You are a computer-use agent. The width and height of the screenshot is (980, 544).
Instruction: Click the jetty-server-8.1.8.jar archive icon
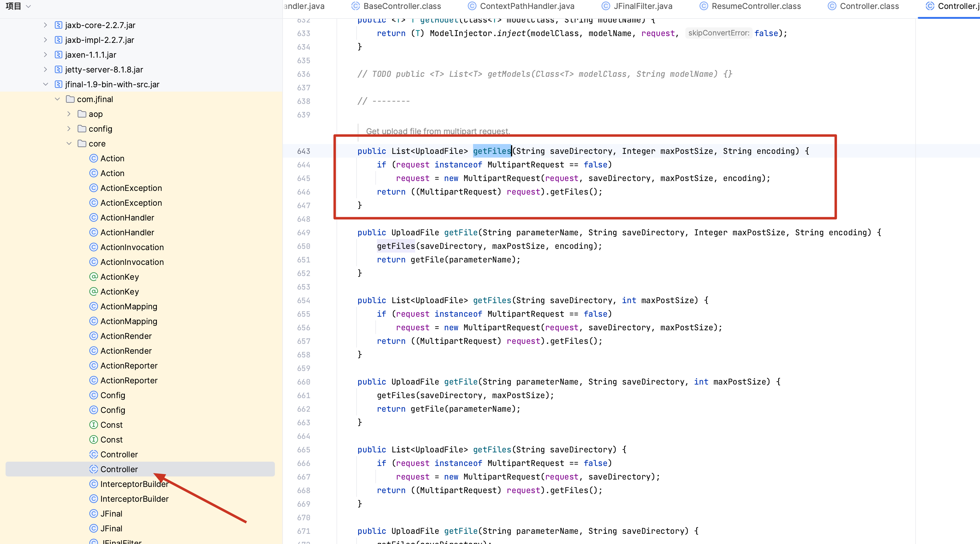click(x=58, y=70)
